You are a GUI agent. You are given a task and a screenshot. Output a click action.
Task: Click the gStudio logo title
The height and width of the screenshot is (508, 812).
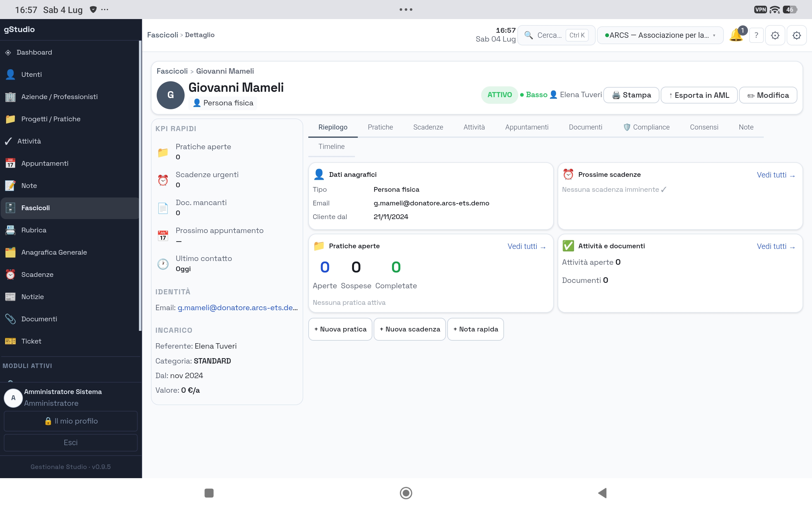pos(19,30)
